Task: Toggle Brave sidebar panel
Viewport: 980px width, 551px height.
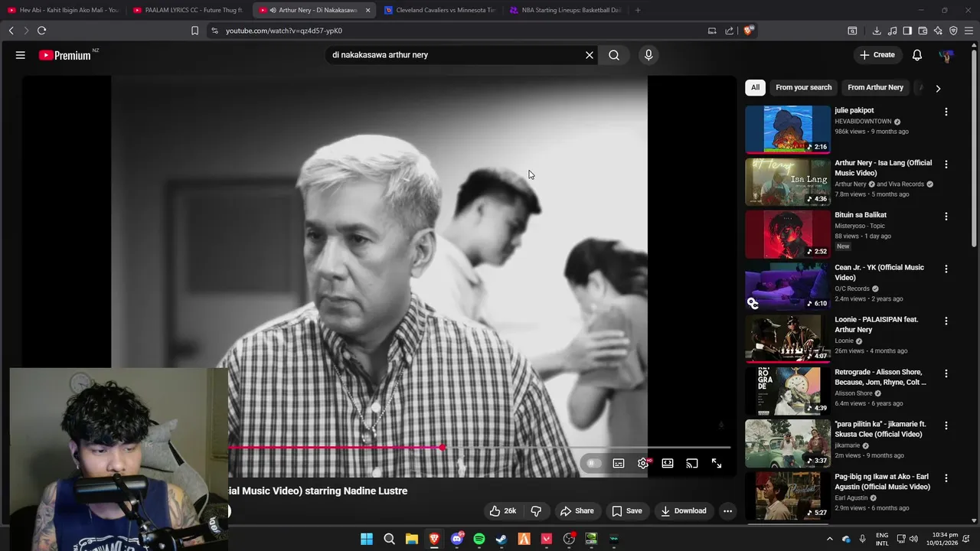Action: click(x=907, y=31)
